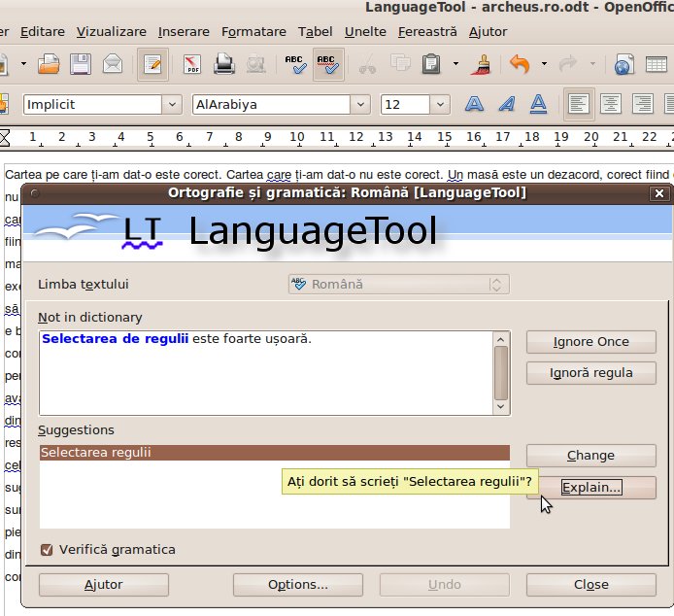The width and height of the screenshot is (674, 616).
Task: Run Spelling and Grammar check icon
Action: [296, 64]
